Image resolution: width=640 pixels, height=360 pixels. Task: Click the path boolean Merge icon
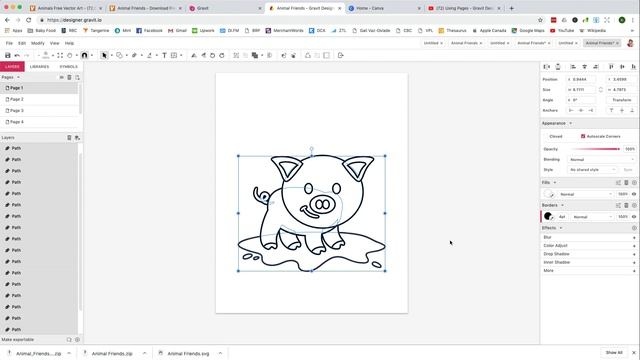point(255,55)
